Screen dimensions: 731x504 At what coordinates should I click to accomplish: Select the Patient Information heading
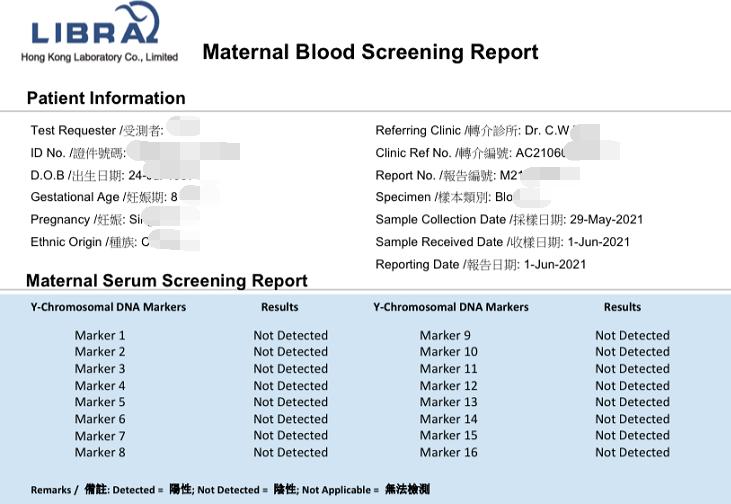pyautogui.click(x=106, y=98)
